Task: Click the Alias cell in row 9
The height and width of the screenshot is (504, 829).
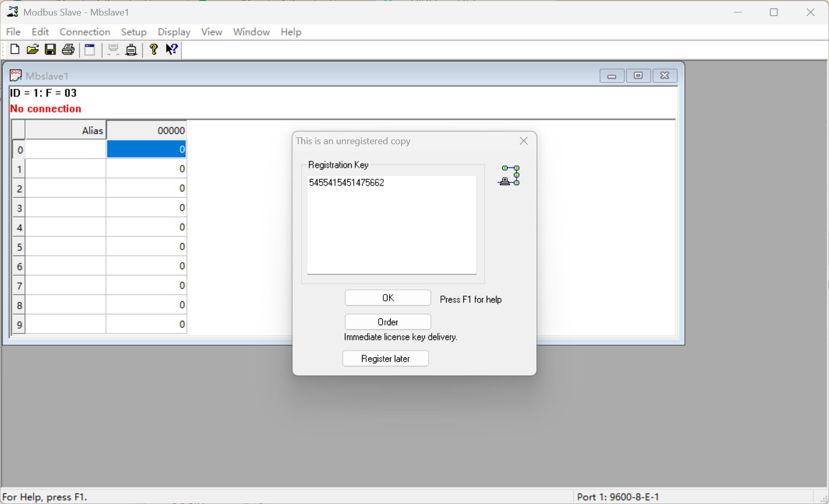Action: (65, 324)
